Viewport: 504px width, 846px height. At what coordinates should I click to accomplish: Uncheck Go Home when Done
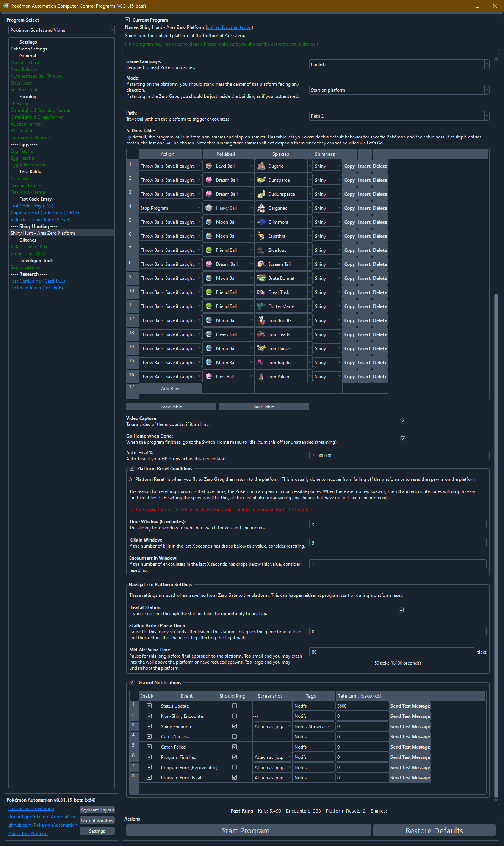click(x=403, y=439)
